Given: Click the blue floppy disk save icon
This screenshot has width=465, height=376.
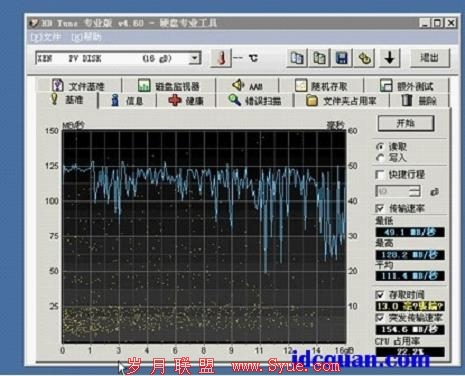Looking at the screenshot, I should click(x=342, y=58).
